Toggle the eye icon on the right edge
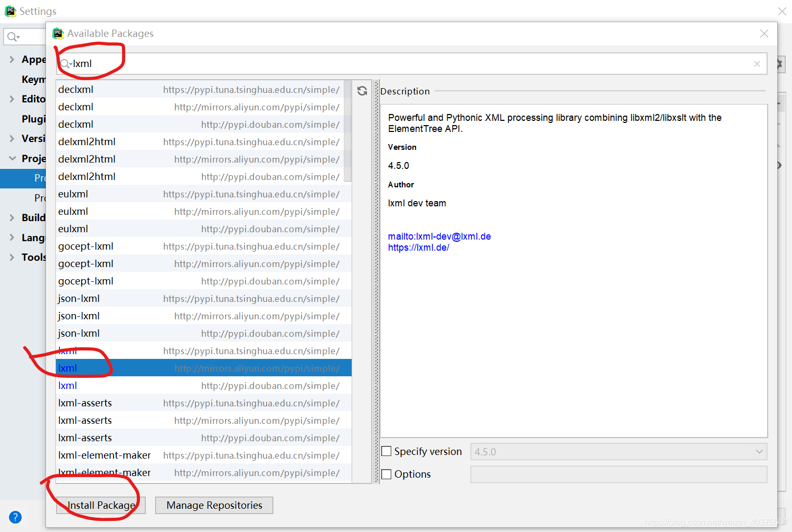 779,165
